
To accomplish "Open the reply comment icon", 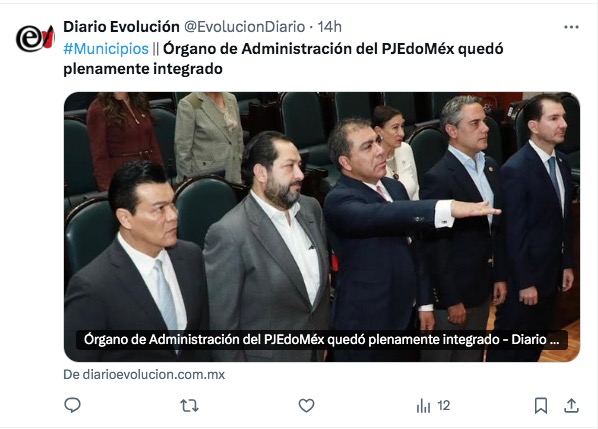I will (72, 405).
